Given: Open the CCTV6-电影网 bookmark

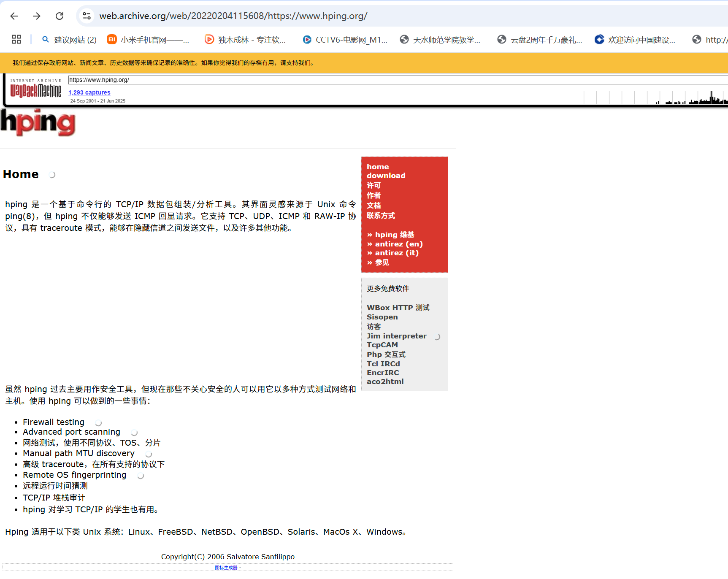Looking at the screenshot, I should coord(345,40).
